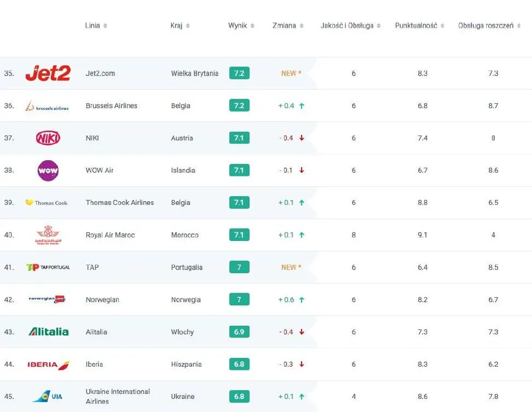Click Royal Air Maroc name text
The height and width of the screenshot is (412, 532).
[x=110, y=234]
